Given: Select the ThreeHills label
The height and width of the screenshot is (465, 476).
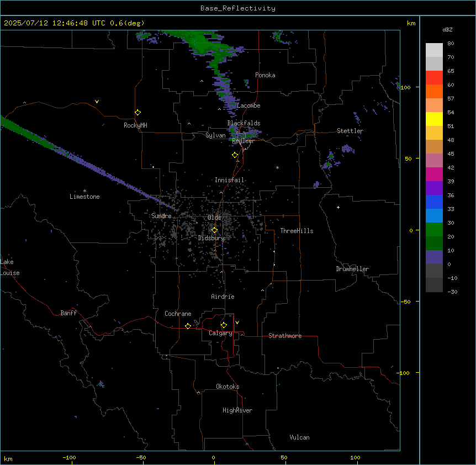Looking at the screenshot, I should pyautogui.click(x=297, y=231).
